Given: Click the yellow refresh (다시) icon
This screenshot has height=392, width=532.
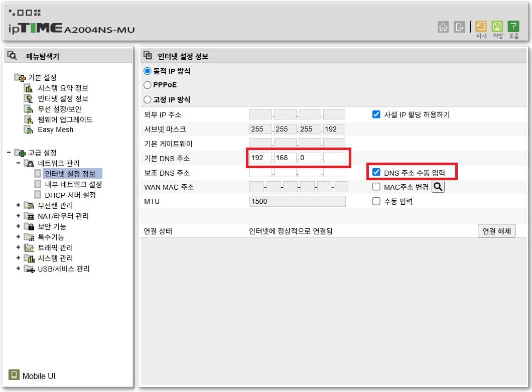Looking at the screenshot, I should coord(481,27).
